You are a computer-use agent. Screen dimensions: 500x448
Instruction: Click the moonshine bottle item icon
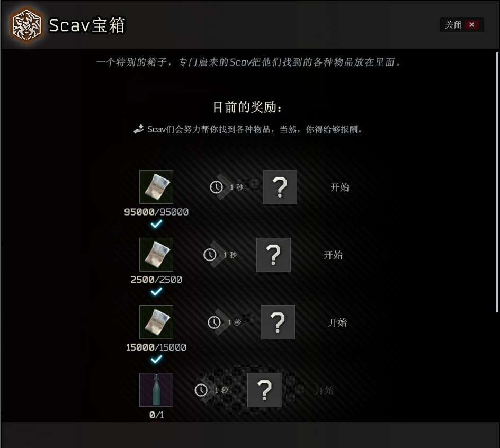tap(156, 390)
